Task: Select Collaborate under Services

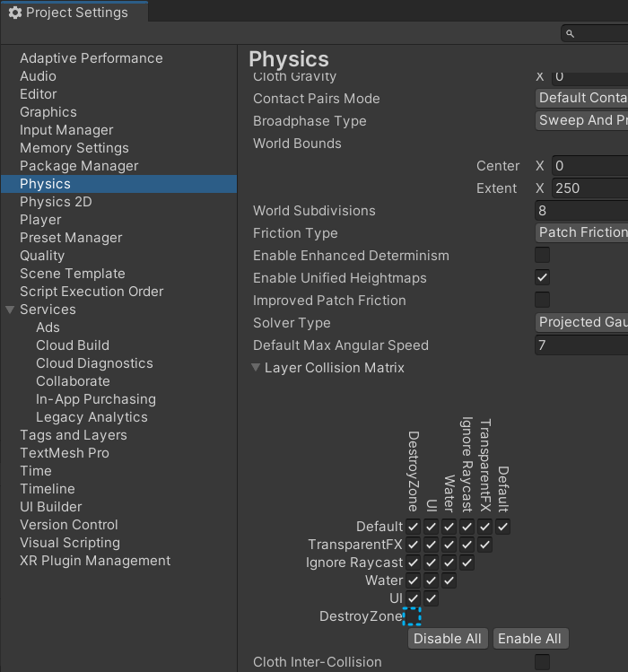Action: click(x=73, y=381)
